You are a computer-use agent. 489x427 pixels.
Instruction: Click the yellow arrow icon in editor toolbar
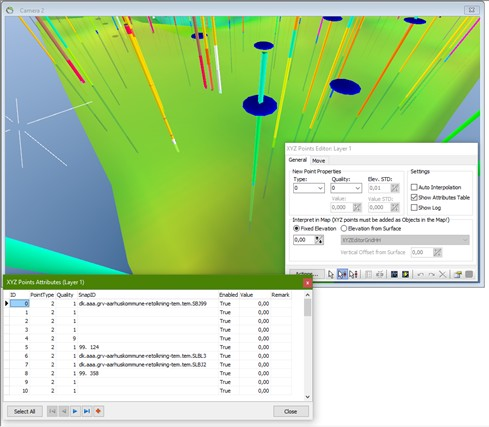click(x=405, y=274)
